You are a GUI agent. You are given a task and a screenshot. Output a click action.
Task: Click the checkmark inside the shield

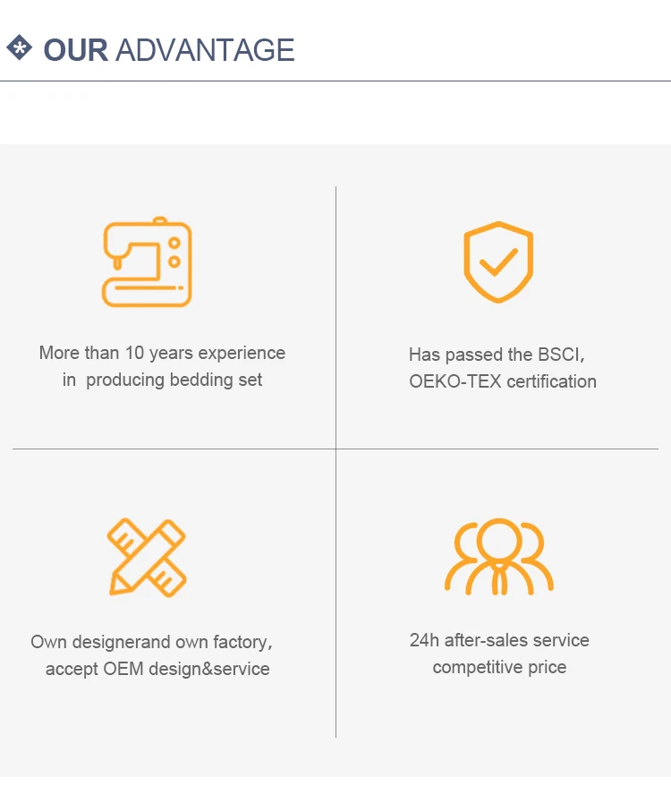[498, 262]
